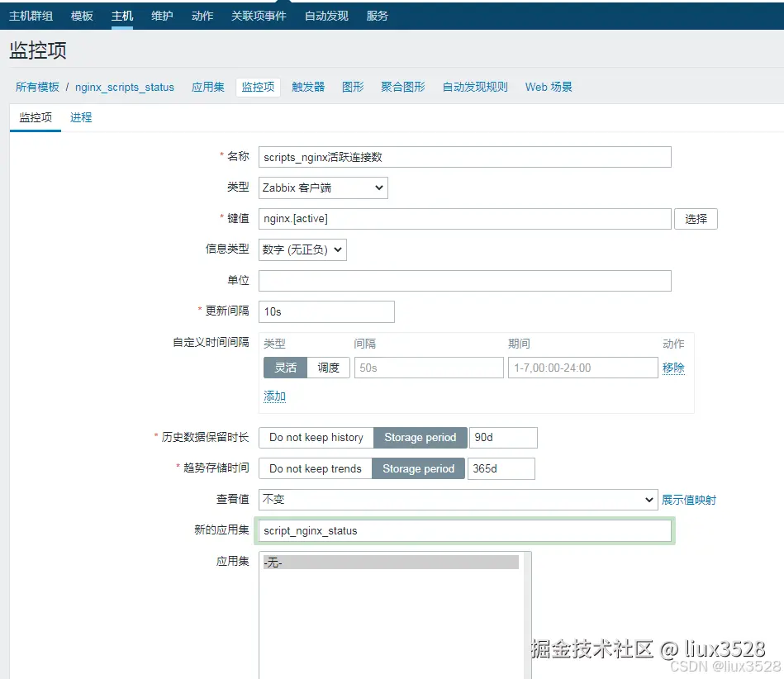
Task: Open the 服务 menu item
Action: point(377,16)
